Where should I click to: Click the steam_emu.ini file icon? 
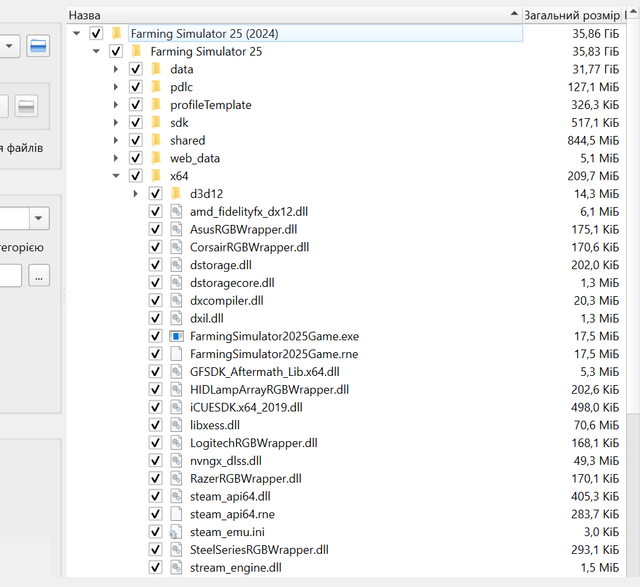tap(176, 532)
